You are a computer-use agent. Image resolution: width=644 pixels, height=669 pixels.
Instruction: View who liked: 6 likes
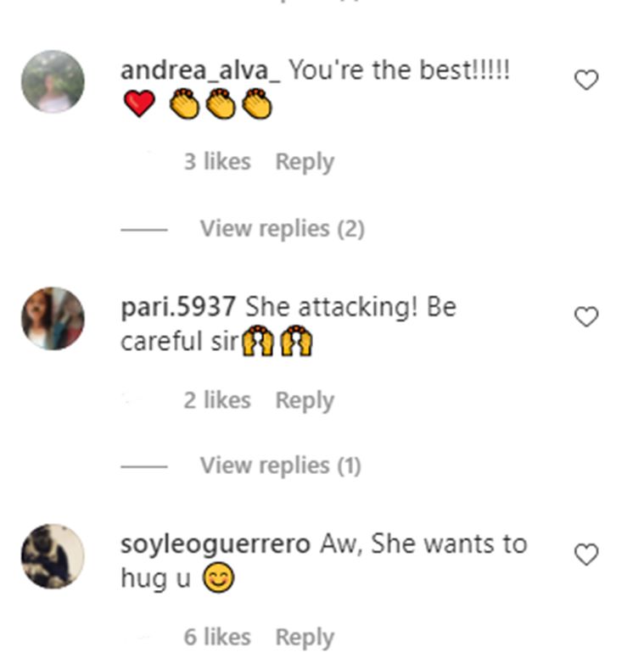pyautogui.click(x=217, y=638)
